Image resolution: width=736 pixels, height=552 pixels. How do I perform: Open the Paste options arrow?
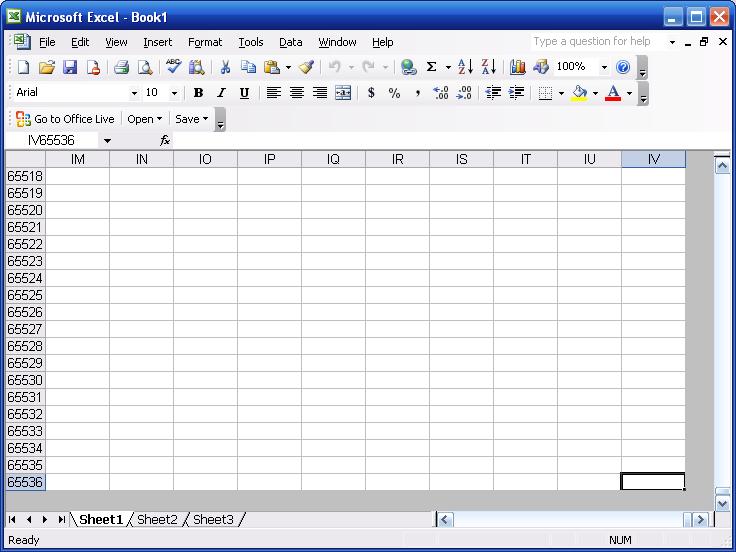(x=288, y=67)
